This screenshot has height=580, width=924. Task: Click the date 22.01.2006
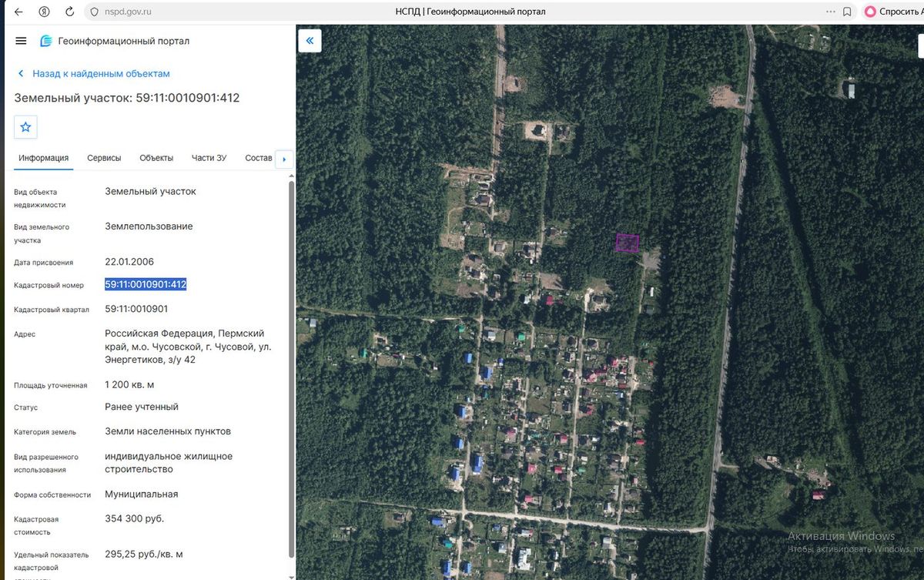pos(129,262)
